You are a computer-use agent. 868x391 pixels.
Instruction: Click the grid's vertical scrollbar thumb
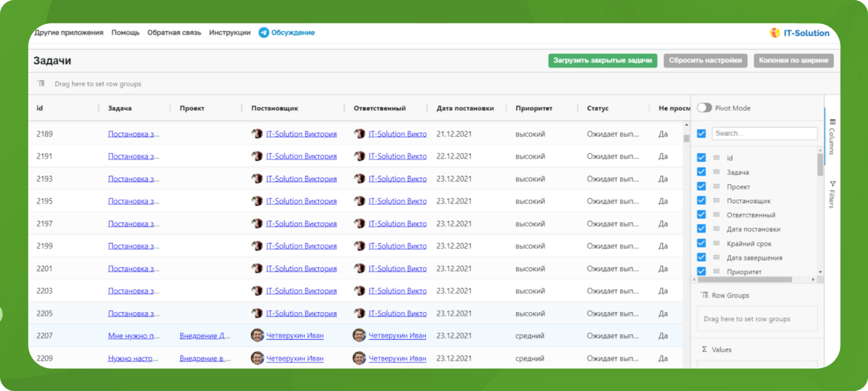[x=686, y=138]
